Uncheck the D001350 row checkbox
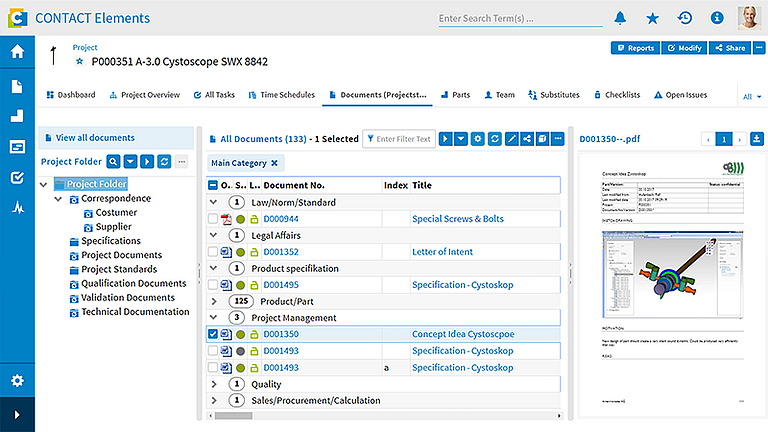The image size is (768, 432). click(213, 334)
